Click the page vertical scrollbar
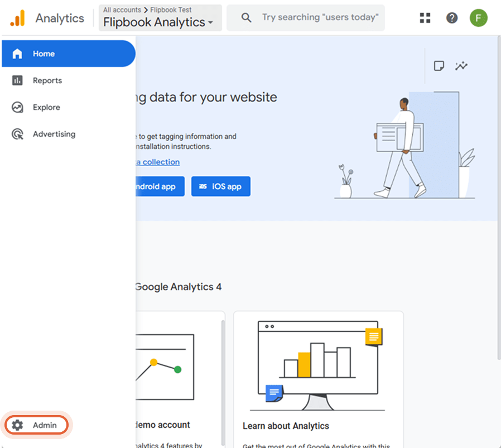501x448 pixels. pyautogui.click(x=499, y=197)
